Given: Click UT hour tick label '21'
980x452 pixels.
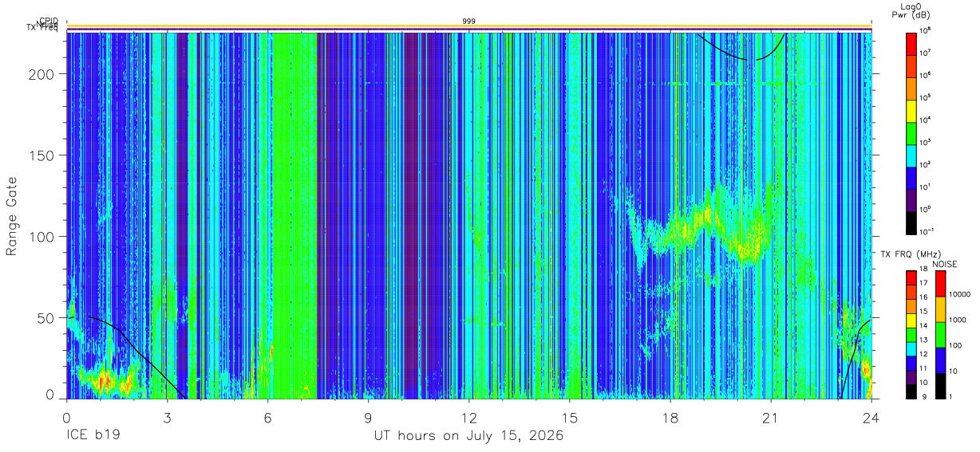Looking at the screenshot, I should coord(771,417).
